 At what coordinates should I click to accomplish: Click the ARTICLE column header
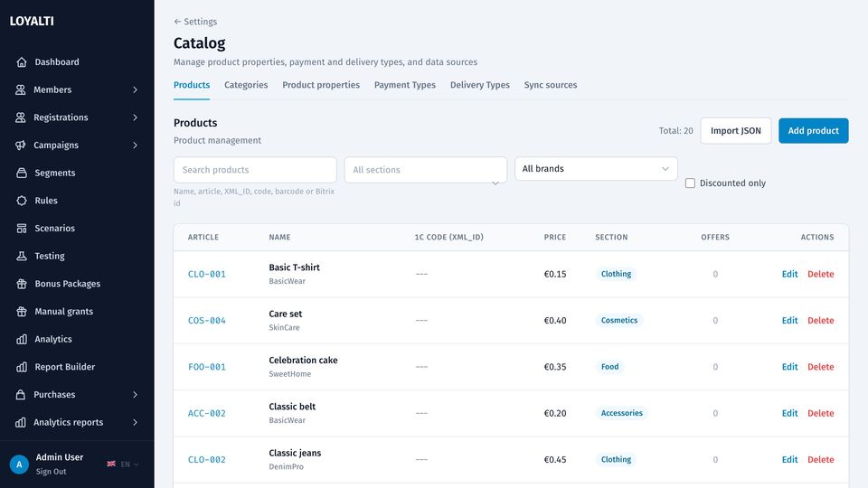(x=203, y=237)
